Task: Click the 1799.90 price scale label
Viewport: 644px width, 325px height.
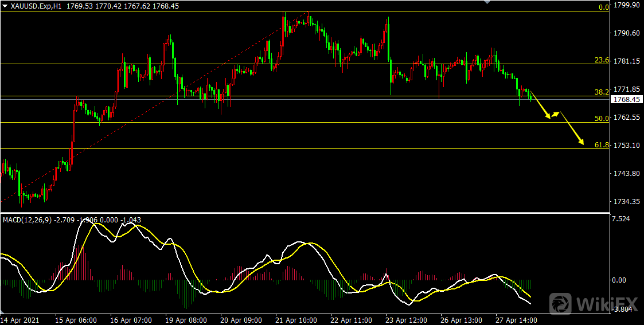Action: coord(626,5)
